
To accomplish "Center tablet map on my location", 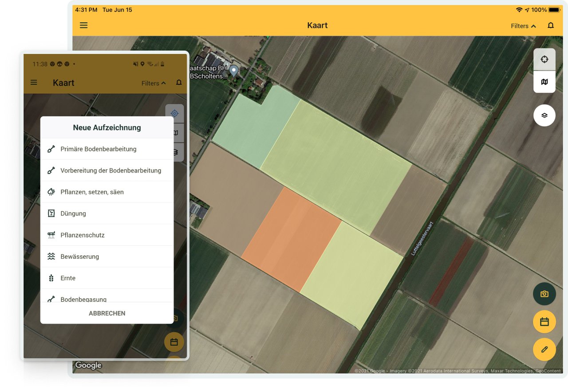I will [544, 59].
